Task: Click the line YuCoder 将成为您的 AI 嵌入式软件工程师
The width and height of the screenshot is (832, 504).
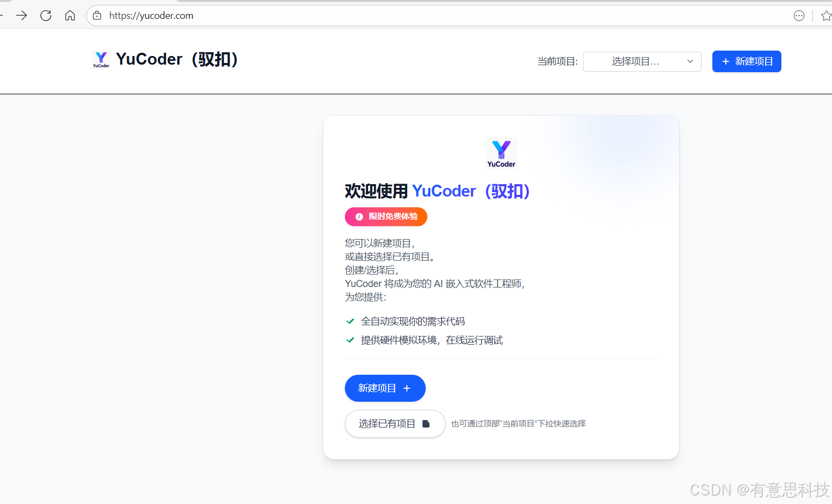Action: tap(435, 284)
